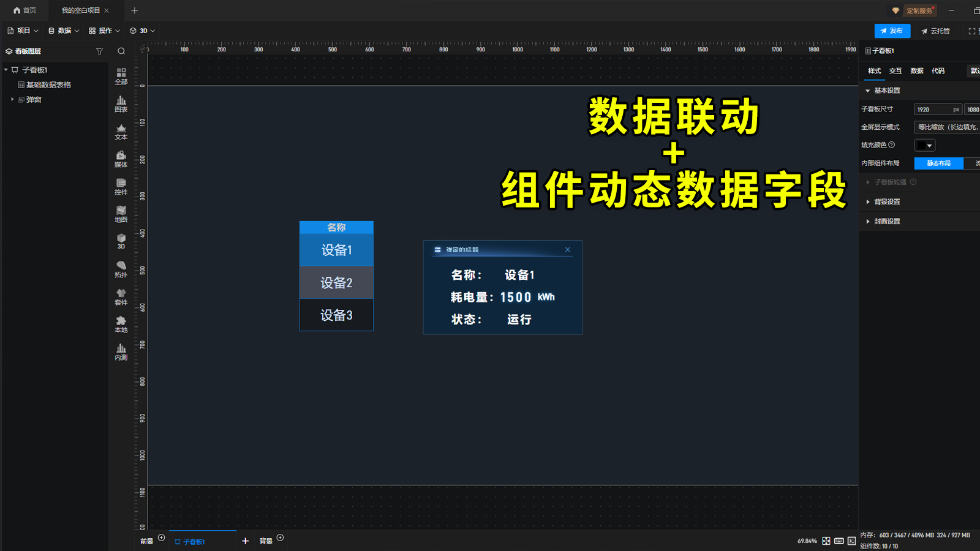Open the 项目 menu
This screenshot has height=551, width=980.
[23, 31]
